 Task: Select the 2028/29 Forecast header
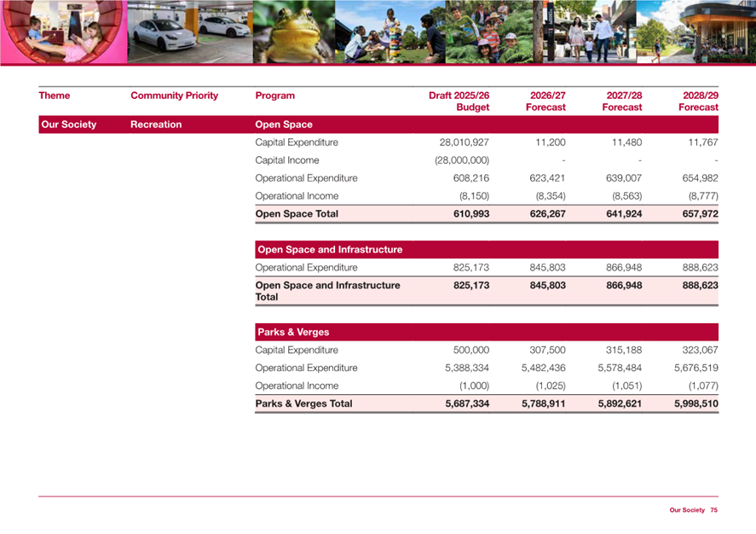coord(699,102)
